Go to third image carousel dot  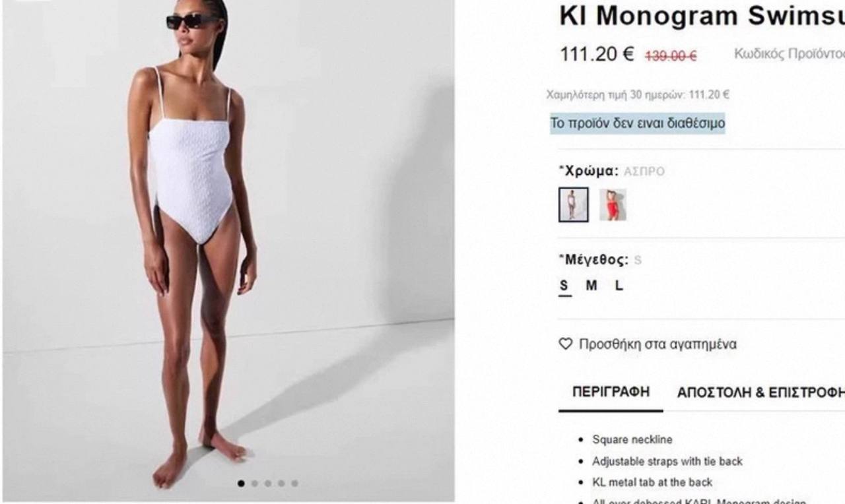(268, 484)
